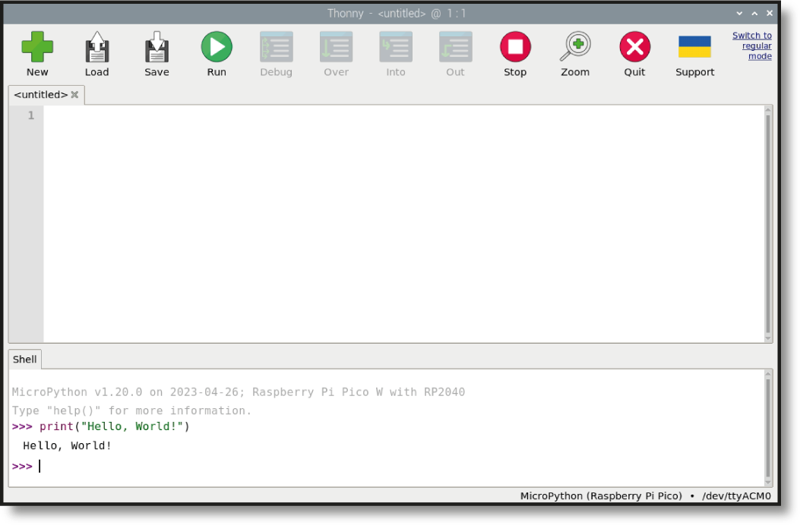Click the Hello, World! output text
800x525 pixels.
tap(67, 446)
